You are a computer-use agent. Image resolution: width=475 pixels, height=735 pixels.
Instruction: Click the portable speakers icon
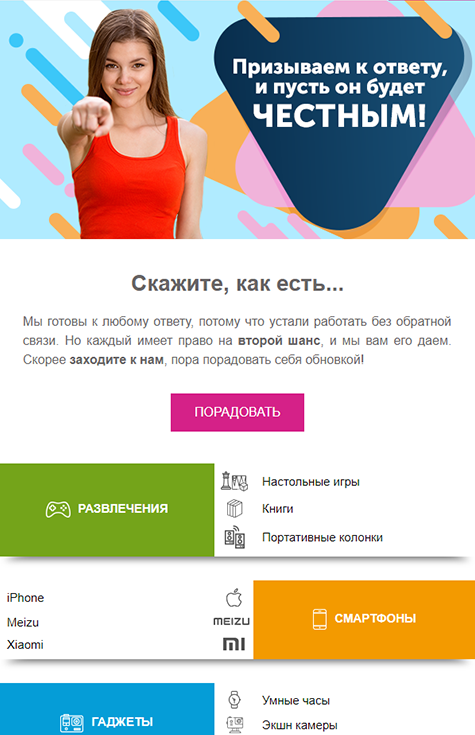234,537
